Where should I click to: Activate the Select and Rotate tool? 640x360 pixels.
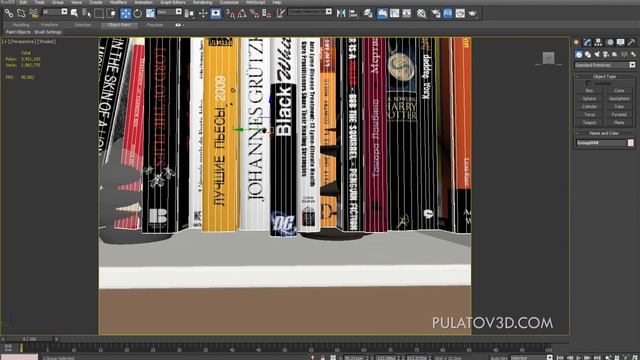138,13
